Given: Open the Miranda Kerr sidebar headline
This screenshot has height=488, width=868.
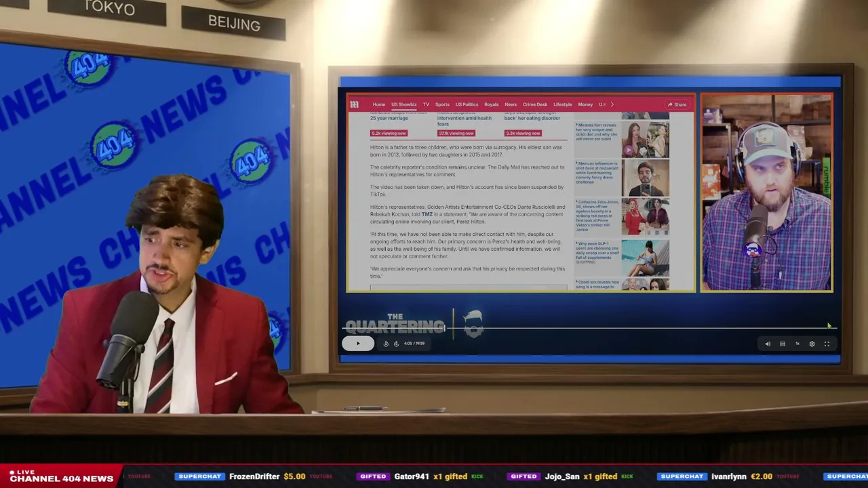Looking at the screenshot, I should tap(597, 132).
